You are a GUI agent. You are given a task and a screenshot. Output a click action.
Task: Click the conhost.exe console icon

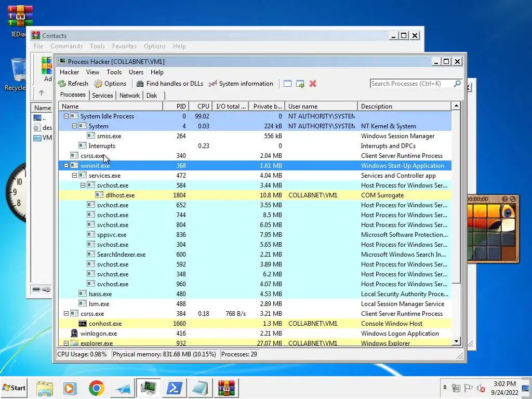pyautogui.click(x=83, y=324)
